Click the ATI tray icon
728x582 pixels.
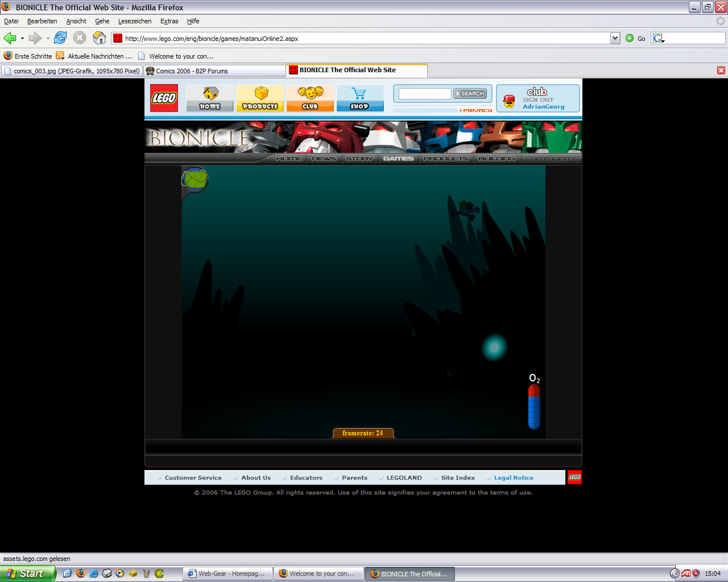[x=686, y=573]
